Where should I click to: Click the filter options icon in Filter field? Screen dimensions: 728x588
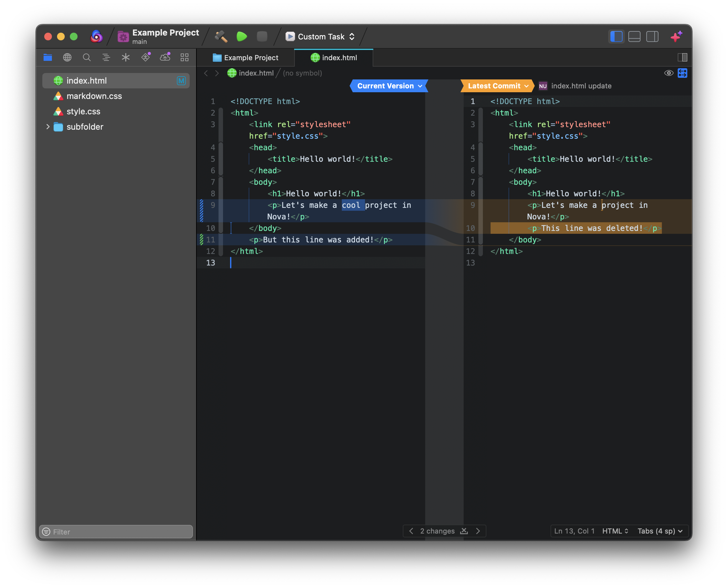46,532
